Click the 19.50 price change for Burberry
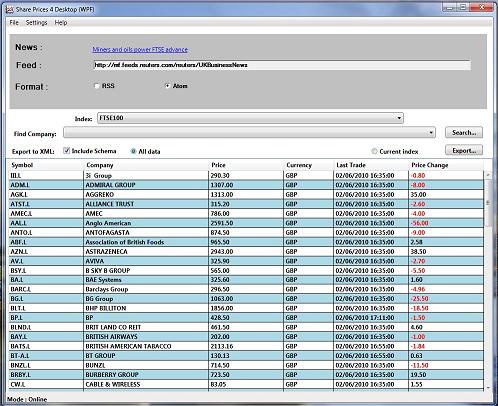This screenshot has width=498, height=406. coord(446,375)
